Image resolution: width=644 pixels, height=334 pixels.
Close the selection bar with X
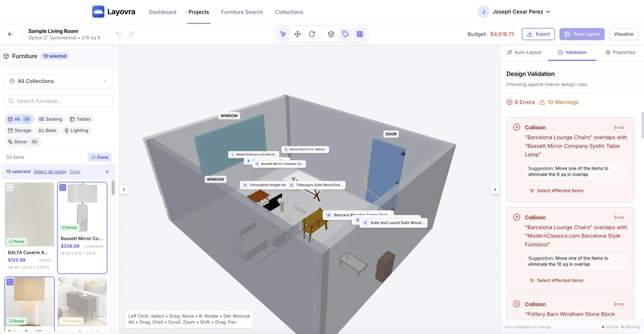tap(107, 172)
